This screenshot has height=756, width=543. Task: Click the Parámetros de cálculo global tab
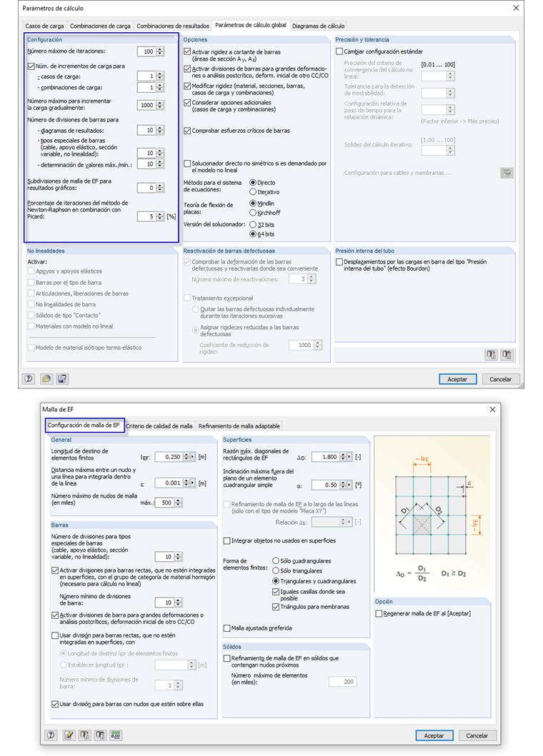click(x=251, y=25)
